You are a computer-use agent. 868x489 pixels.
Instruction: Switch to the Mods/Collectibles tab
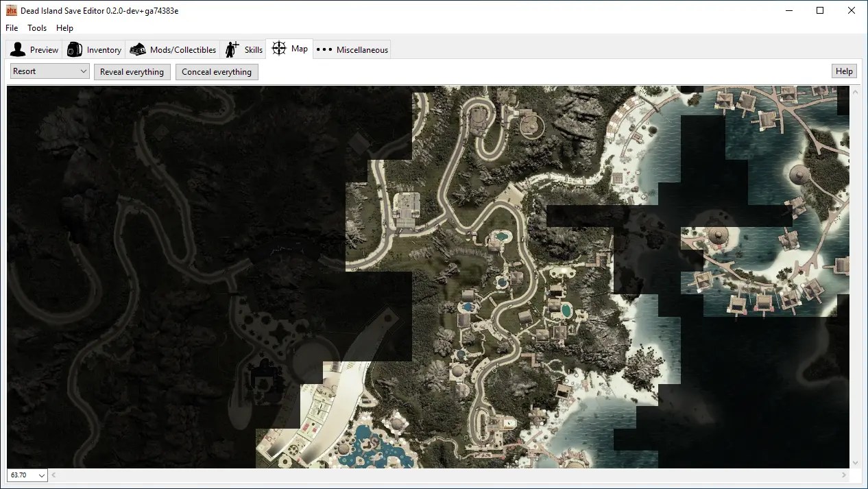tap(173, 49)
